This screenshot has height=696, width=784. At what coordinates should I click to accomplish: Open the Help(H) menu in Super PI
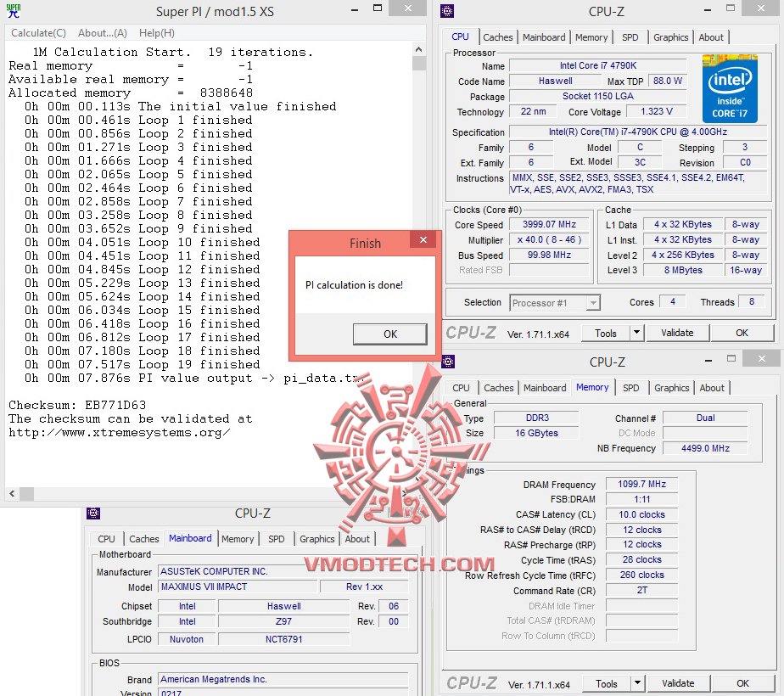tap(157, 33)
